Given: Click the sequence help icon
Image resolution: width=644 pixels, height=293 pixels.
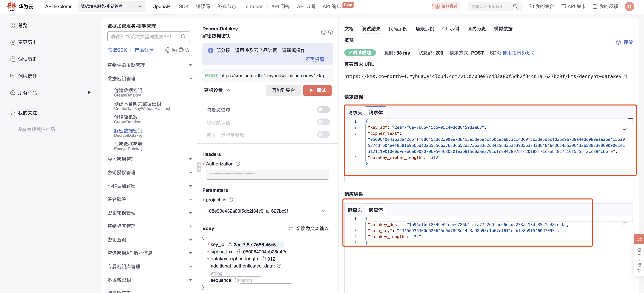Looking at the screenshot, I should [236, 280].
